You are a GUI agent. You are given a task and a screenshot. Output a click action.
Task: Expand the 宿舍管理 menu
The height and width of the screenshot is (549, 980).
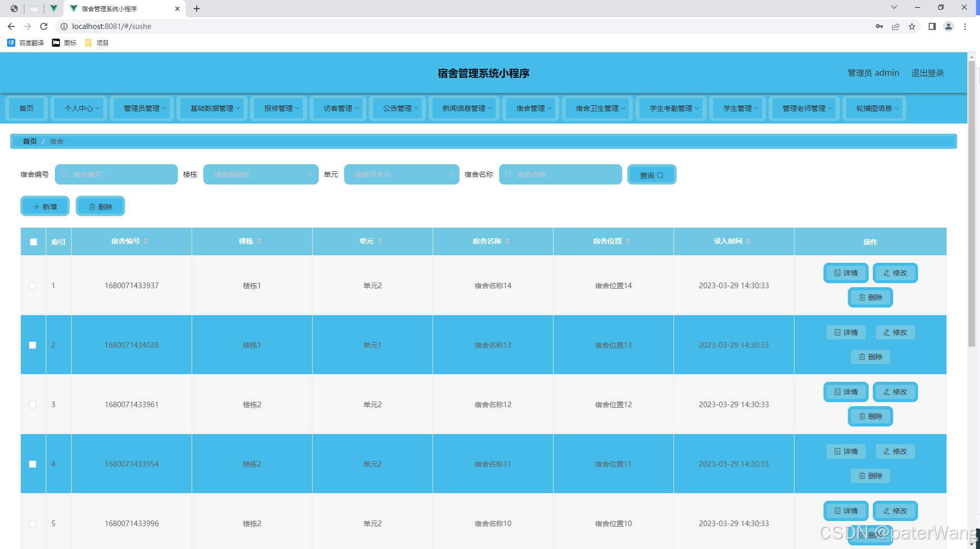pyautogui.click(x=531, y=108)
